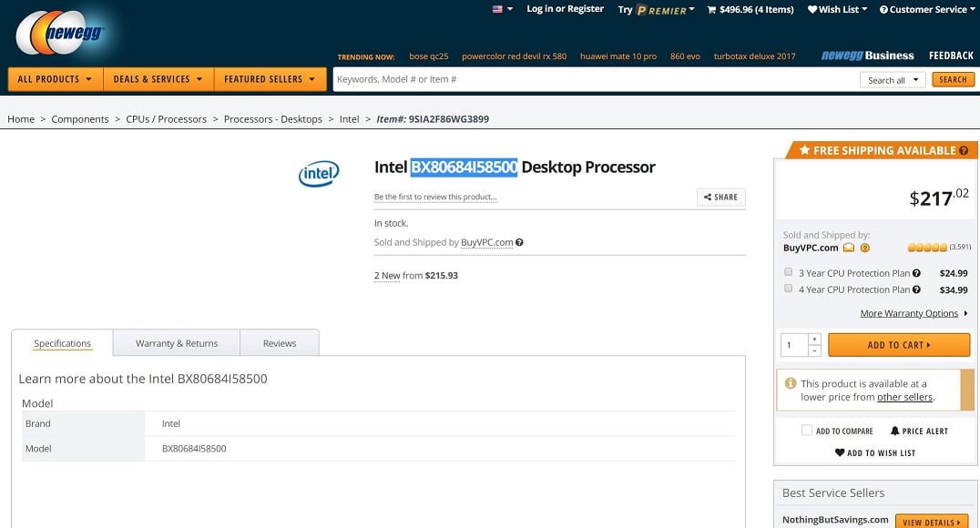Check the 3 Year CPU Protection Plan
This screenshot has width=980, height=528.
[x=788, y=272]
